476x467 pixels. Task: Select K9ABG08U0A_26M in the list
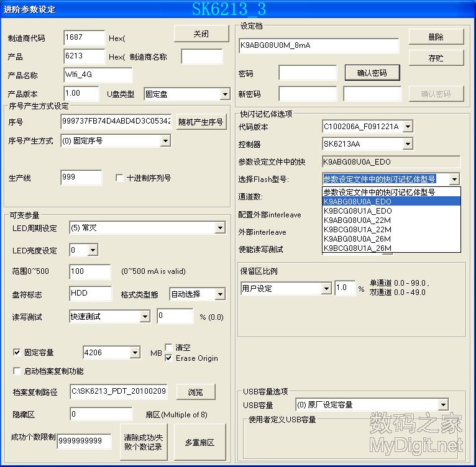[x=391, y=239]
